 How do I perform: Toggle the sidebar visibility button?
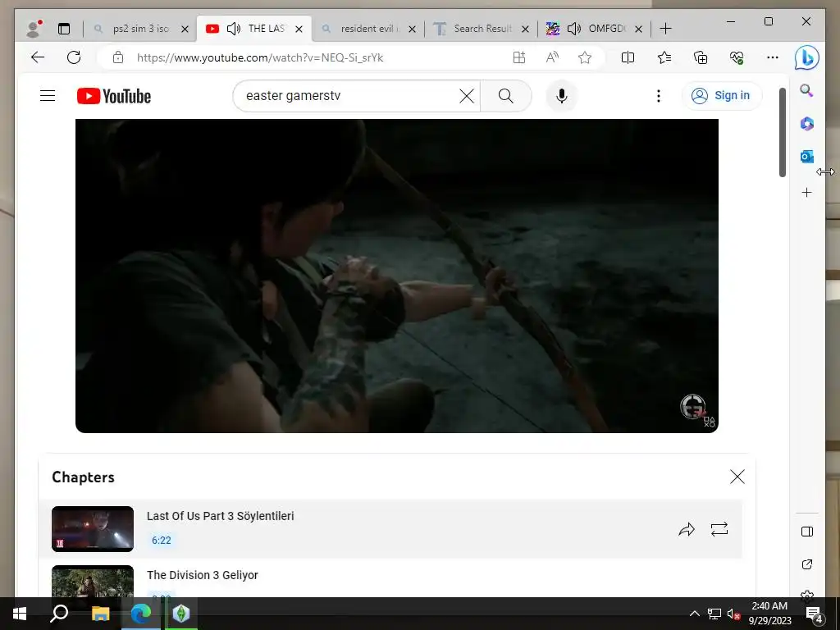pos(807,532)
